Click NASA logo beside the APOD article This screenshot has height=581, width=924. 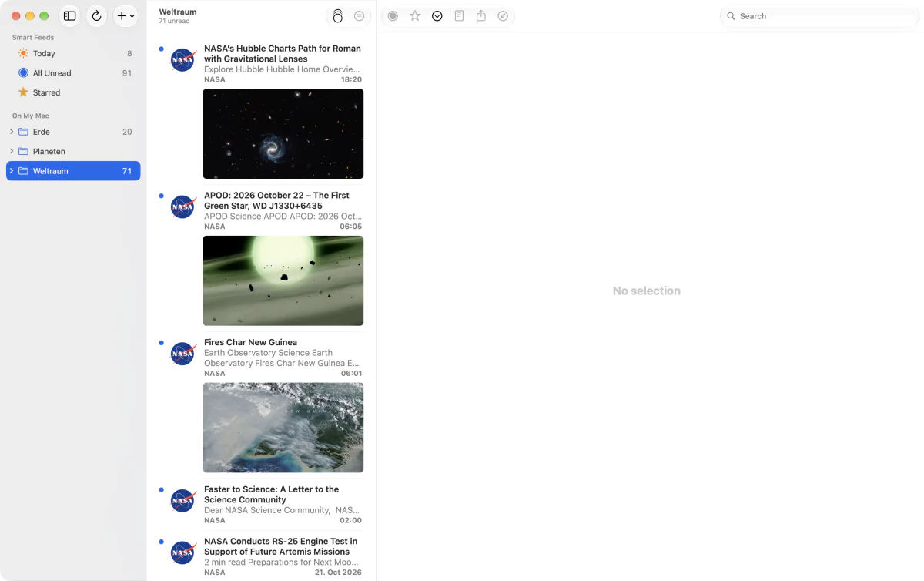click(x=182, y=207)
